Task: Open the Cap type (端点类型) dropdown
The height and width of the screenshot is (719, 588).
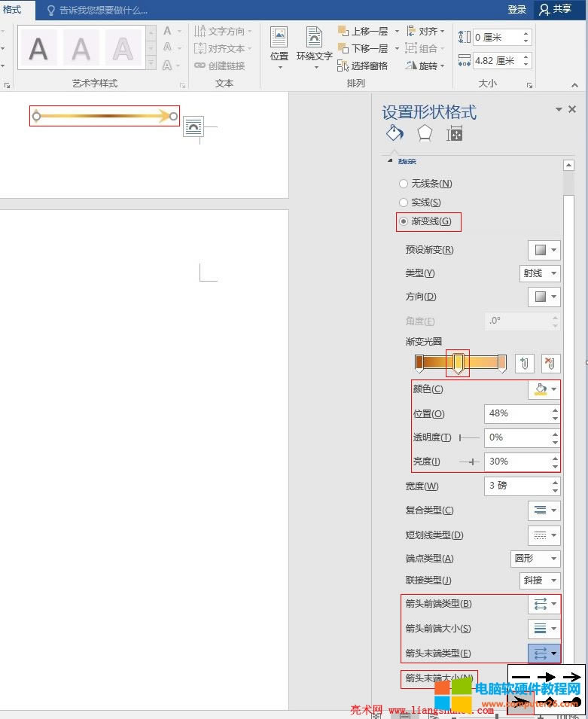Action: click(x=535, y=559)
